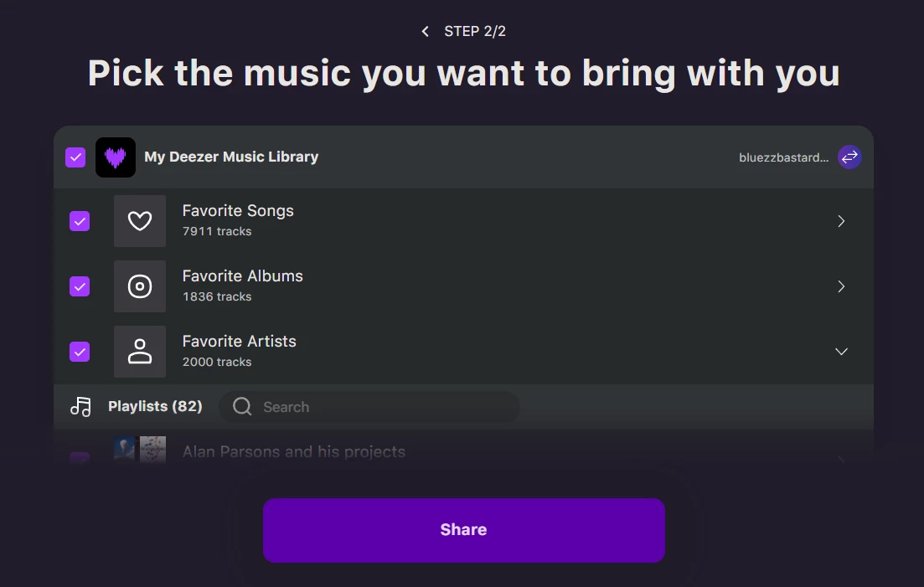Click the disc icon for Favorite Albums

(x=140, y=286)
